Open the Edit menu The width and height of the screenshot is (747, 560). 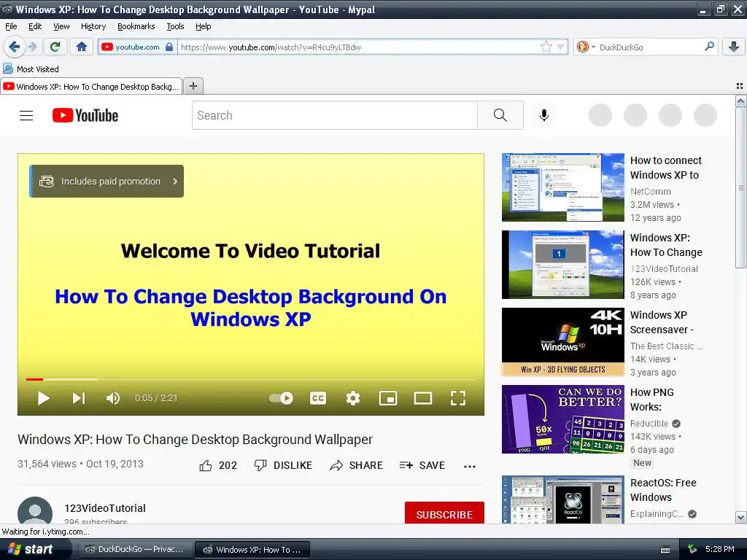point(35,26)
